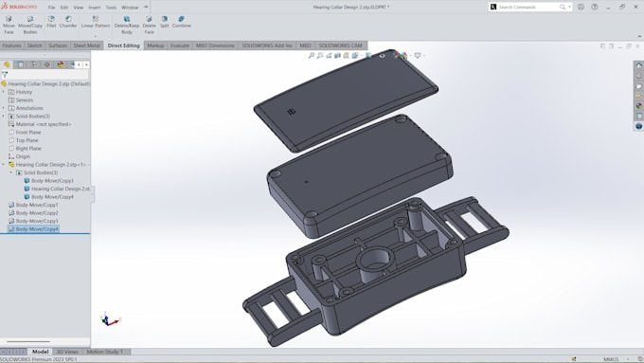
Task: Open Custom Properties tab in task pane
Action: pos(638,117)
